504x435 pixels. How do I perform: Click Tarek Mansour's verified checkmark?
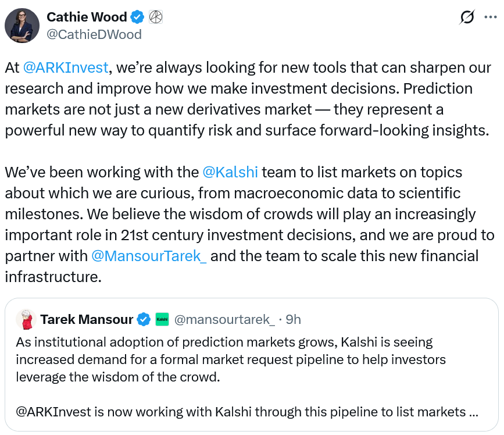click(x=143, y=319)
